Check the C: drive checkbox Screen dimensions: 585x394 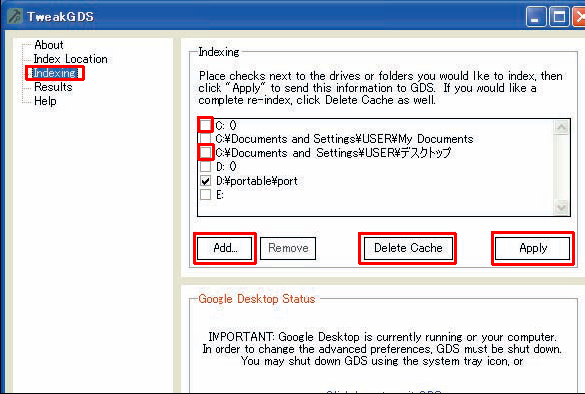tap(206, 125)
